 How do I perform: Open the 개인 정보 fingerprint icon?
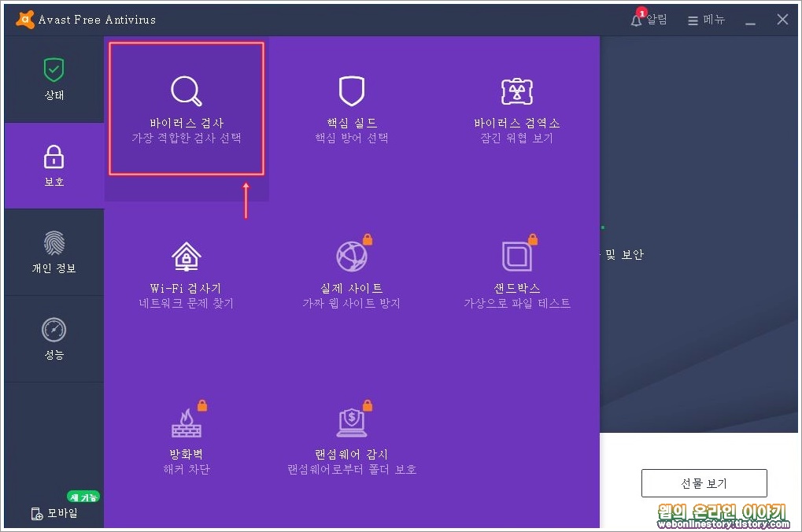54,243
